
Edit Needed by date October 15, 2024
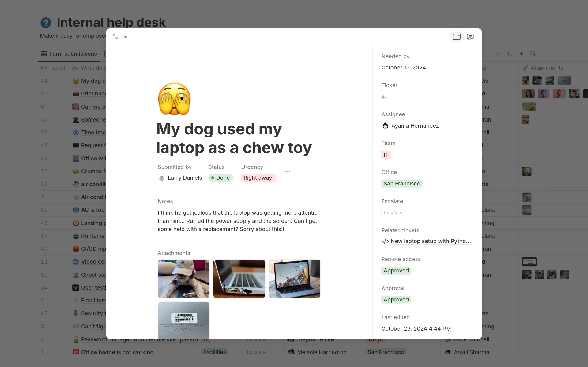[x=403, y=68]
